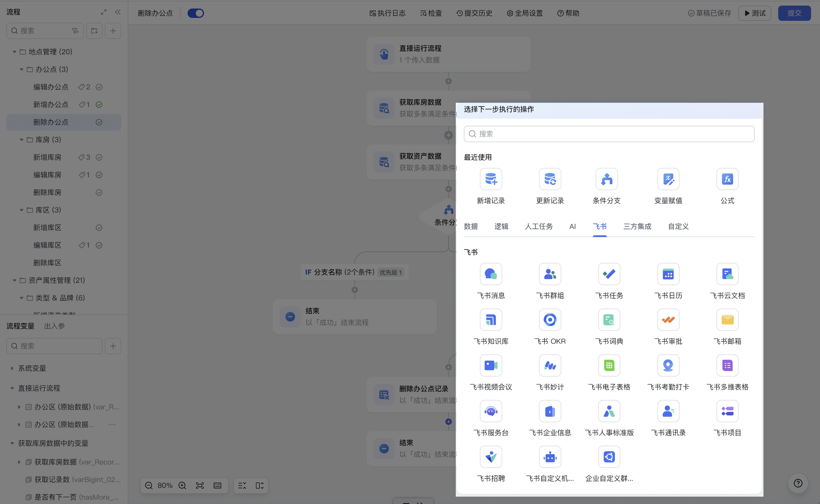Select the 飞书妙计 icon
The image size is (820, 504).
pyautogui.click(x=550, y=365)
